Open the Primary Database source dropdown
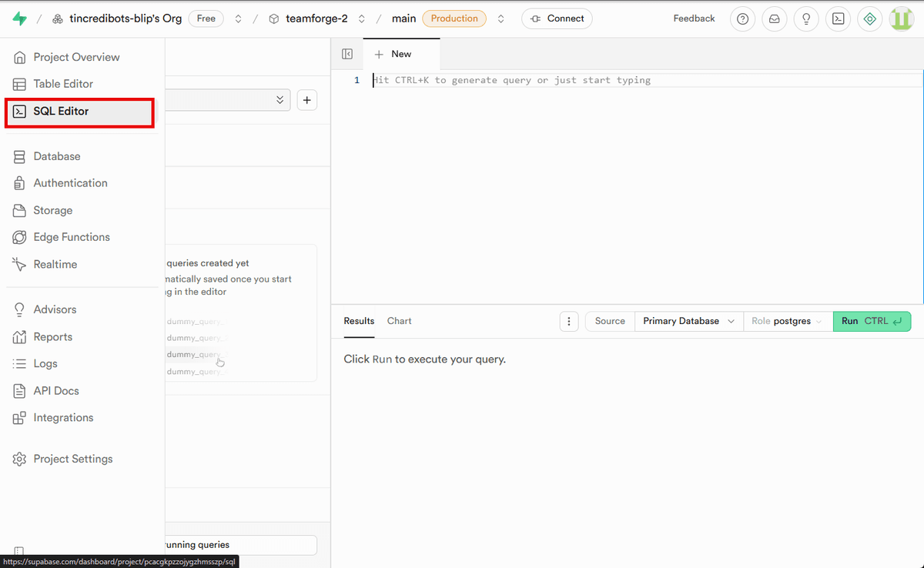The height and width of the screenshot is (568, 924). (688, 321)
